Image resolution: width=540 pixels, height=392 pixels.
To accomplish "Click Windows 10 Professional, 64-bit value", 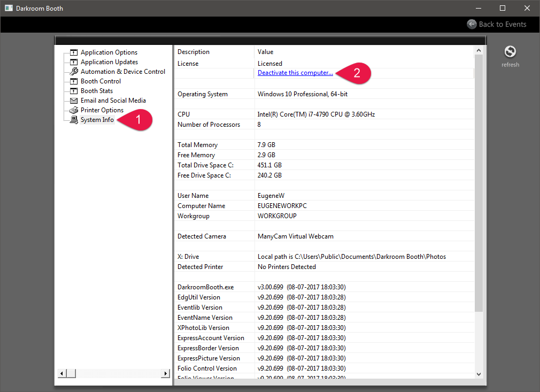I will (303, 94).
